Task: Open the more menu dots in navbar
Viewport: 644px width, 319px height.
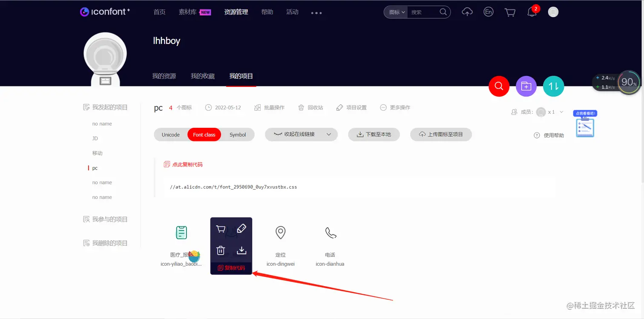Action: pyautogui.click(x=316, y=13)
